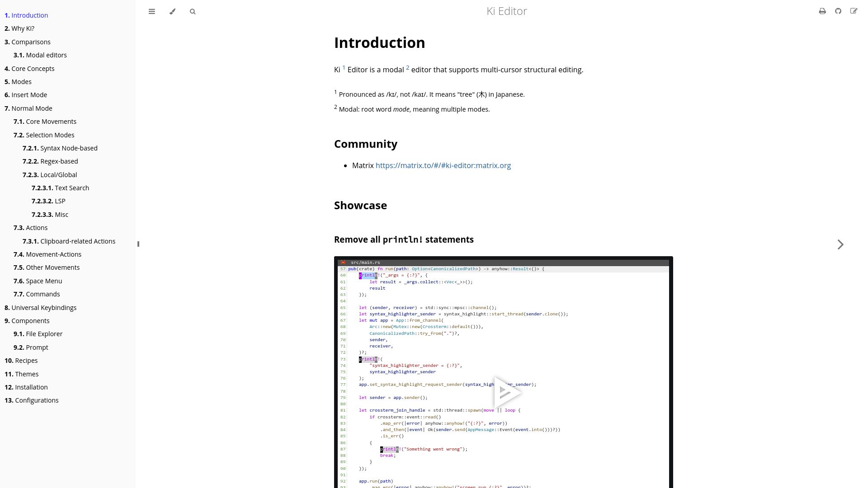868x488 pixels.
Task: Open the GitHub repository icon
Action: point(838,11)
